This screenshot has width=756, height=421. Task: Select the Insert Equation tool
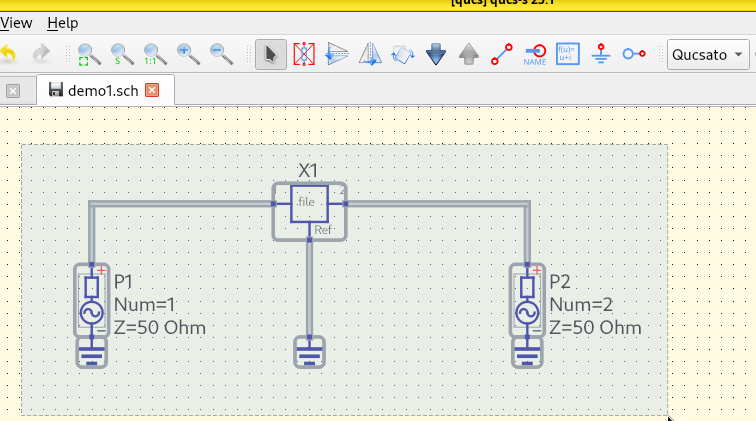coord(567,54)
